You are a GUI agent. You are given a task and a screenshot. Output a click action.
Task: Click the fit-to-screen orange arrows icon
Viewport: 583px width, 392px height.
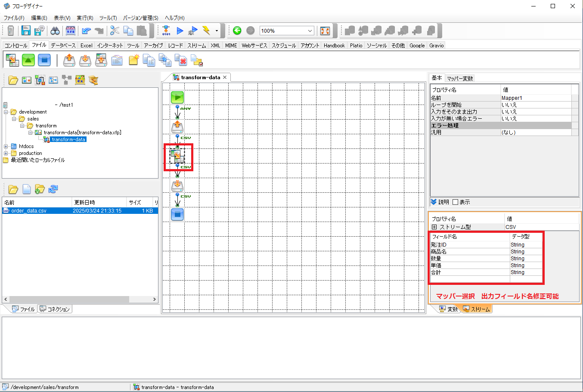[x=325, y=31]
